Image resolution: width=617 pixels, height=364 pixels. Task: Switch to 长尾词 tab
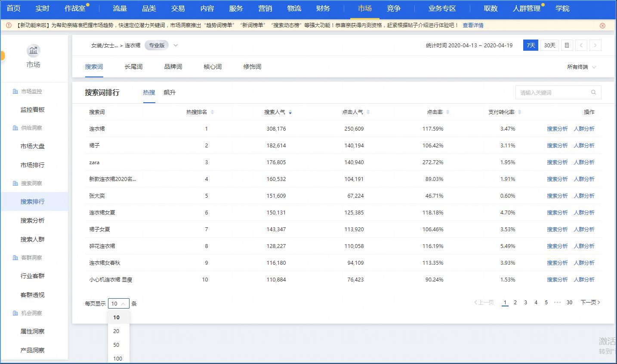133,67
